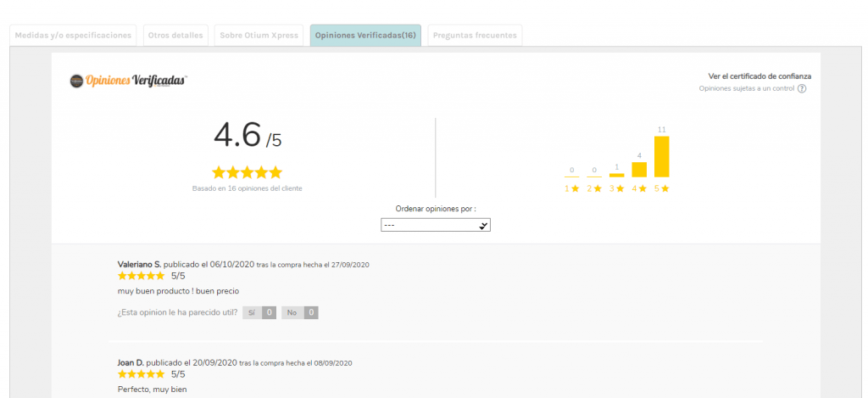The image size is (868, 398).
Task: Open the Sobre Otium Xpress tab
Action: click(259, 35)
